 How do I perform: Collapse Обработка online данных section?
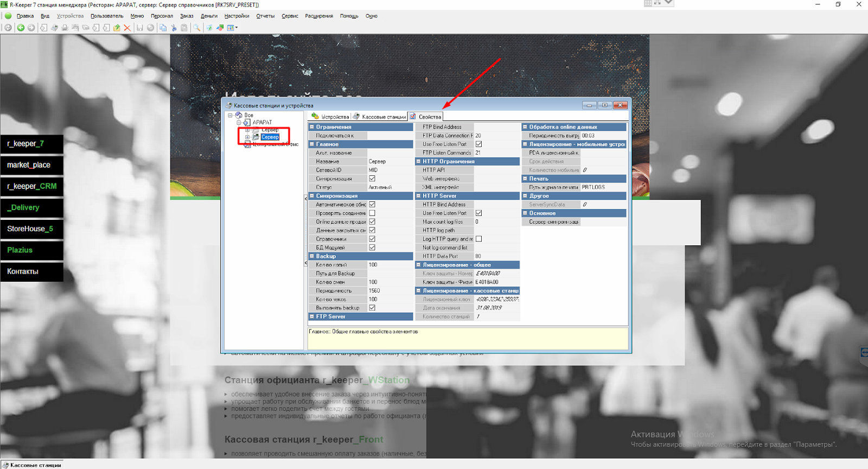pyautogui.click(x=525, y=127)
